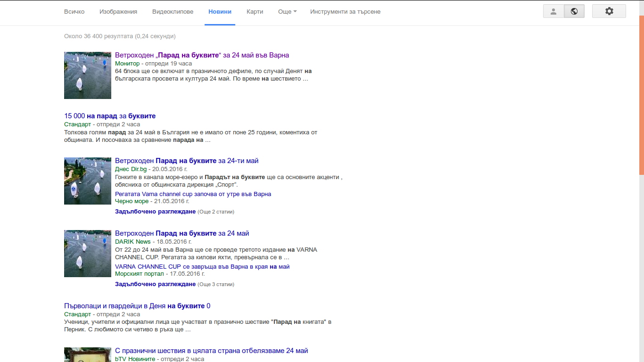Open the '15 000 на парад за буквите' article
The image size is (644, 362).
pyautogui.click(x=110, y=116)
